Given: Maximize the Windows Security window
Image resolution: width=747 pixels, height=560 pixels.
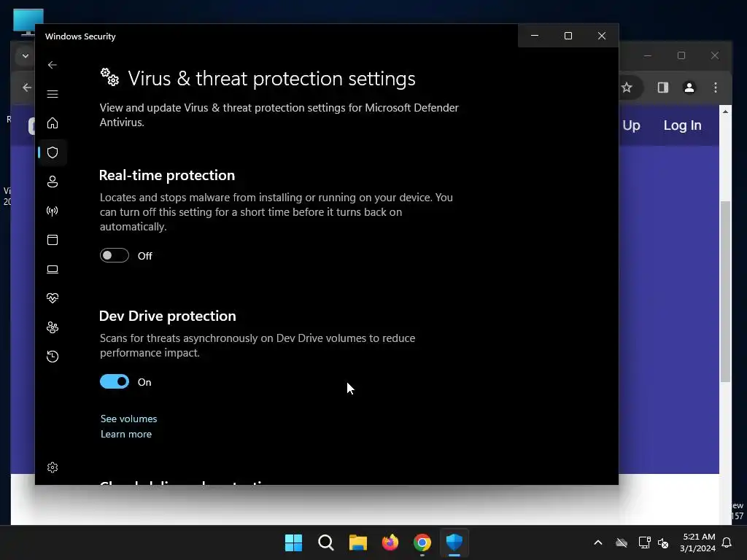Looking at the screenshot, I should pyautogui.click(x=568, y=36).
